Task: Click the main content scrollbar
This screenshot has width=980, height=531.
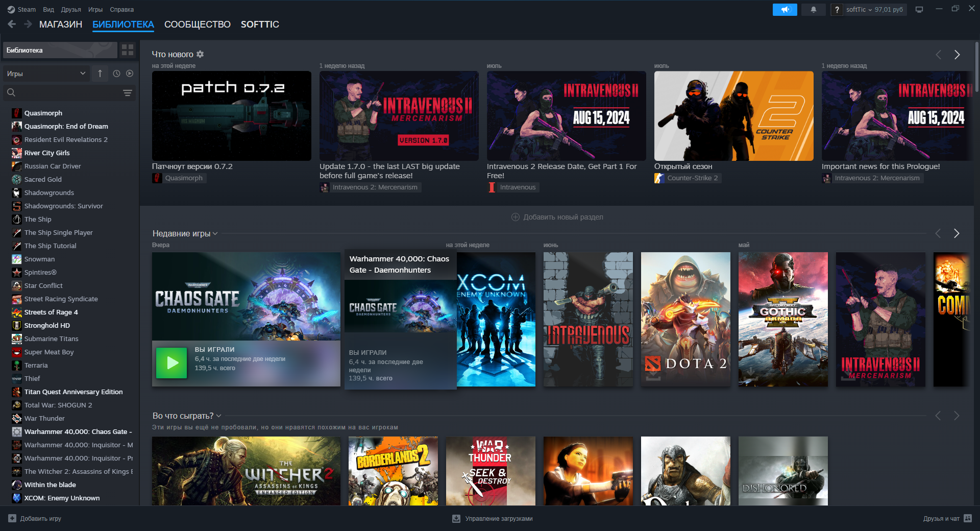Action: pos(976,66)
